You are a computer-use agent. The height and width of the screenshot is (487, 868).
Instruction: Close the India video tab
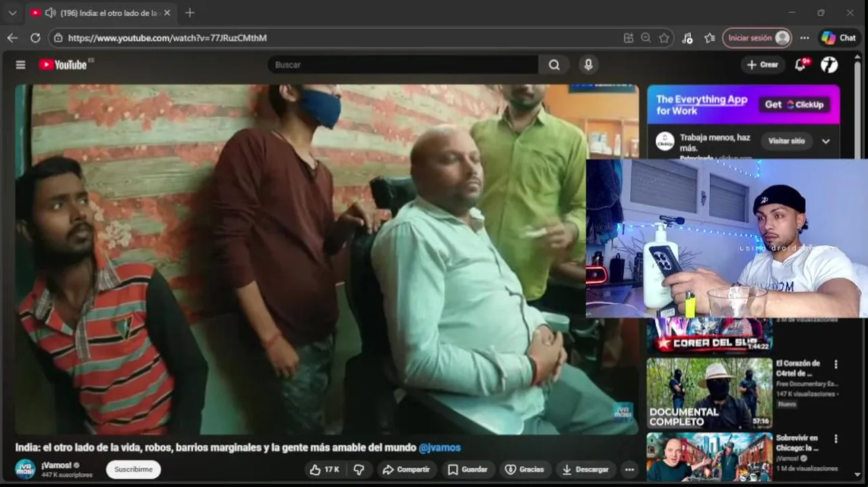pos(167,13)
